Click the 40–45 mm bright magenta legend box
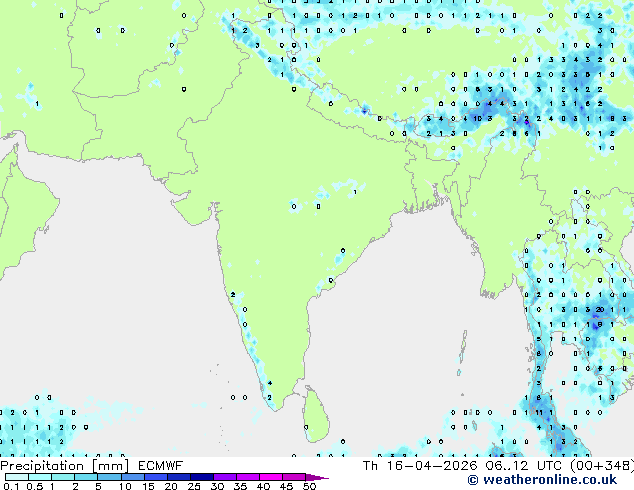634x490 pixels. [271, 477]
